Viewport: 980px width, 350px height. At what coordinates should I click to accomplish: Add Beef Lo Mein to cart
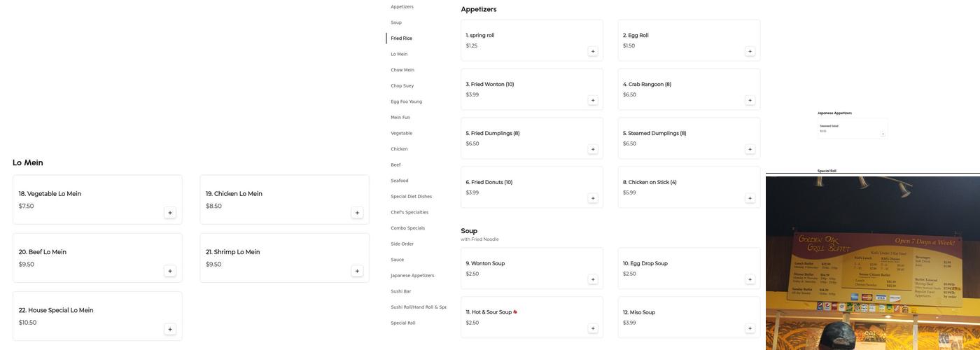pyautogui.click(x=170, y=271)
